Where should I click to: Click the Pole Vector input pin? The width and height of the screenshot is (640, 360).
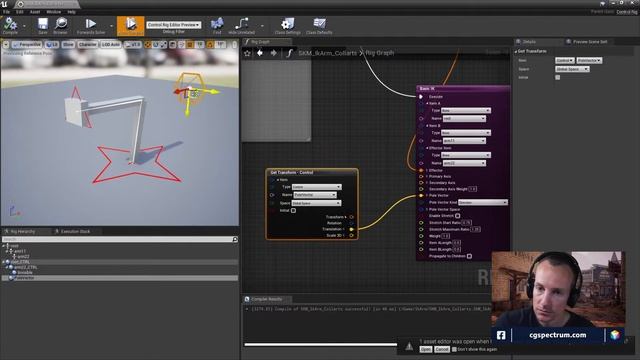pos(421,196)
